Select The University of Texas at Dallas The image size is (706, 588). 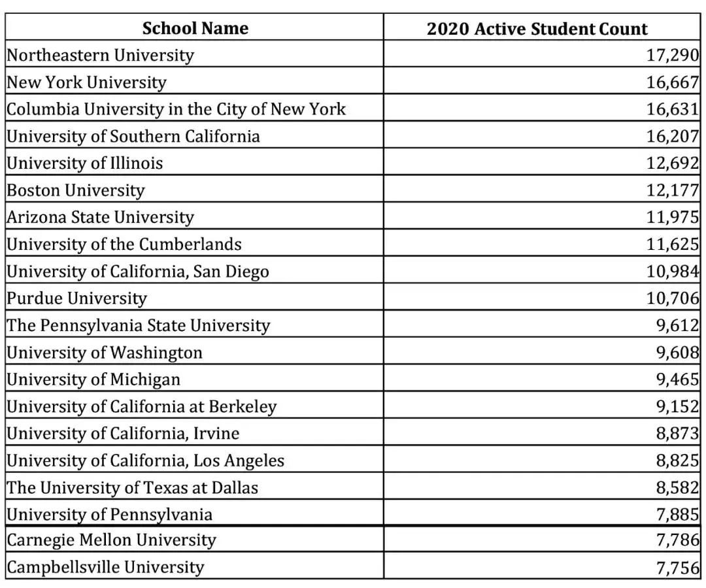tap(133, 487)
